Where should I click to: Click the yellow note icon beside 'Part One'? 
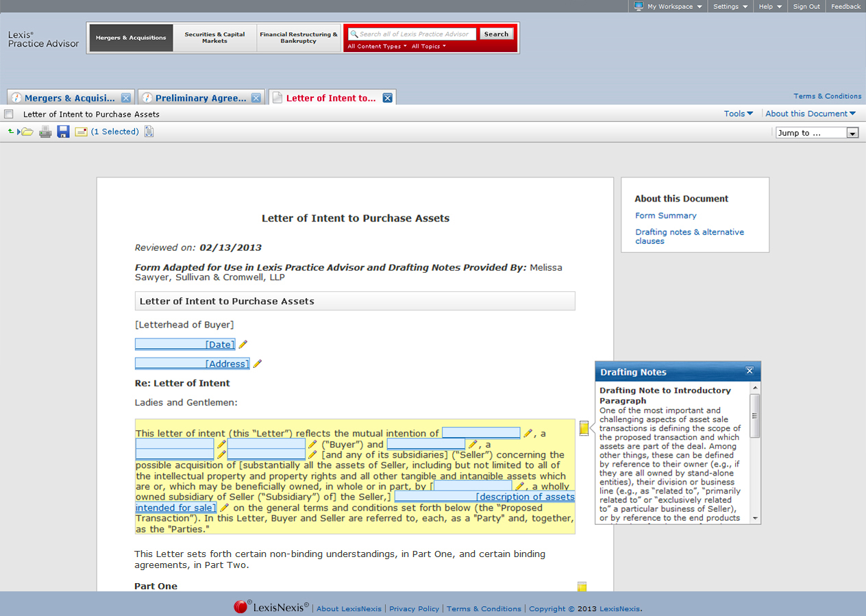click(x=582, y=587)
